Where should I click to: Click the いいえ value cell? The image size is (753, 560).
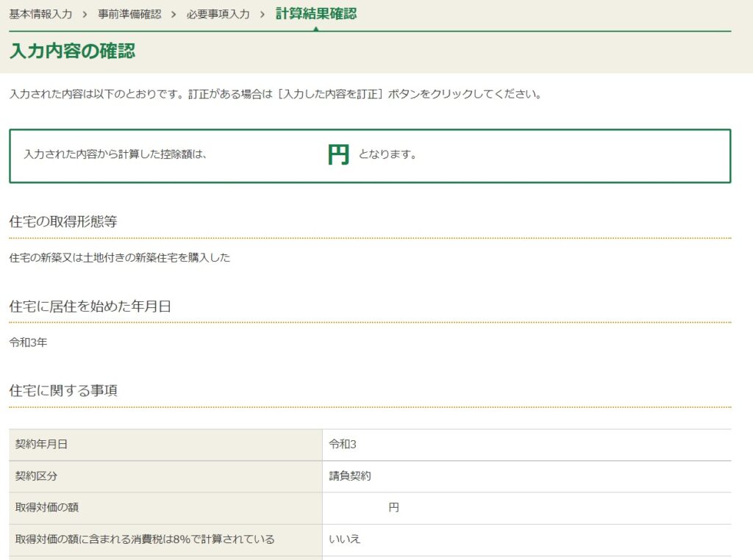click(x=527, y=540)
